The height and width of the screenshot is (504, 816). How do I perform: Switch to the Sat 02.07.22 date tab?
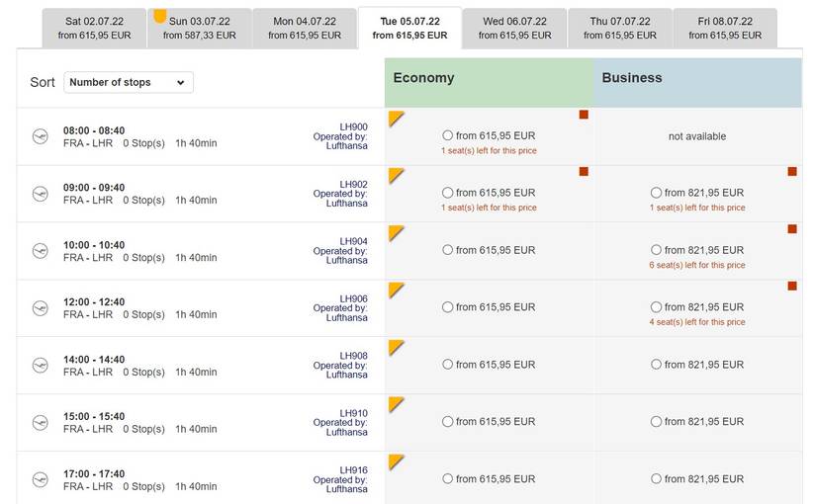[94, 28]
